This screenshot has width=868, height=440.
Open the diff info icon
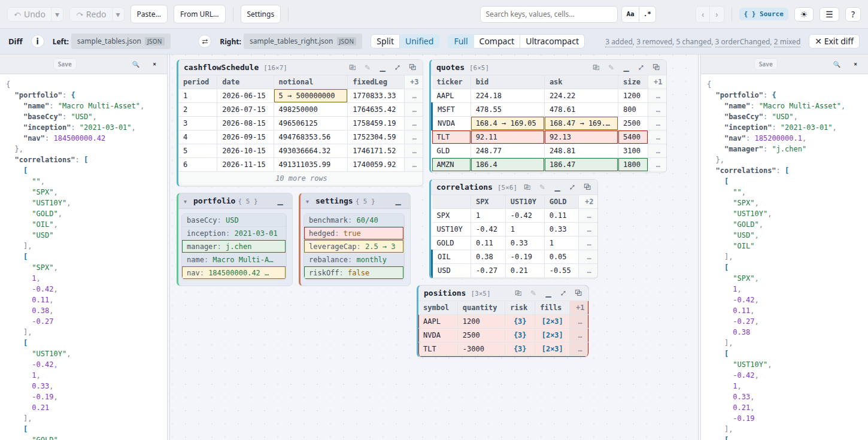[37, 41]
